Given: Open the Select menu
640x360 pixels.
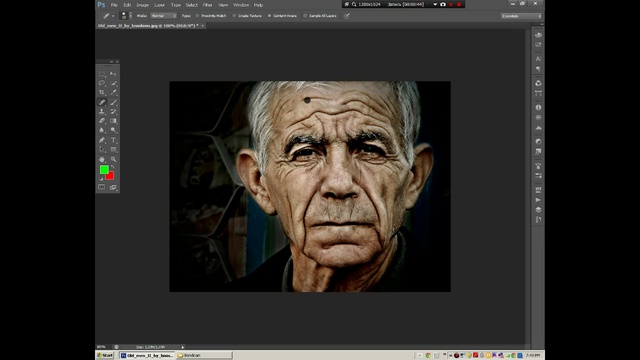Looking at the screenshot, I should (x=191, y=5).
